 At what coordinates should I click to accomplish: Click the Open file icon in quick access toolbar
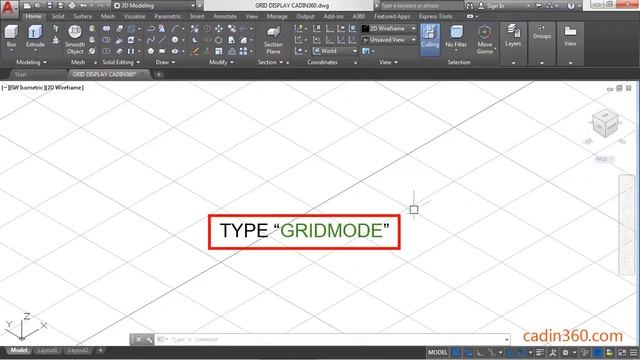[38, 6]
